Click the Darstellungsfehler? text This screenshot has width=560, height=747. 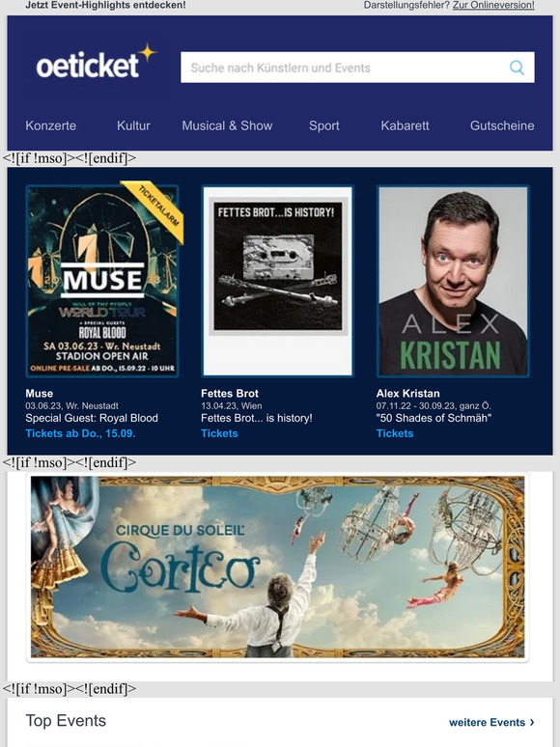pyautogui.click(x=406, y=5)
